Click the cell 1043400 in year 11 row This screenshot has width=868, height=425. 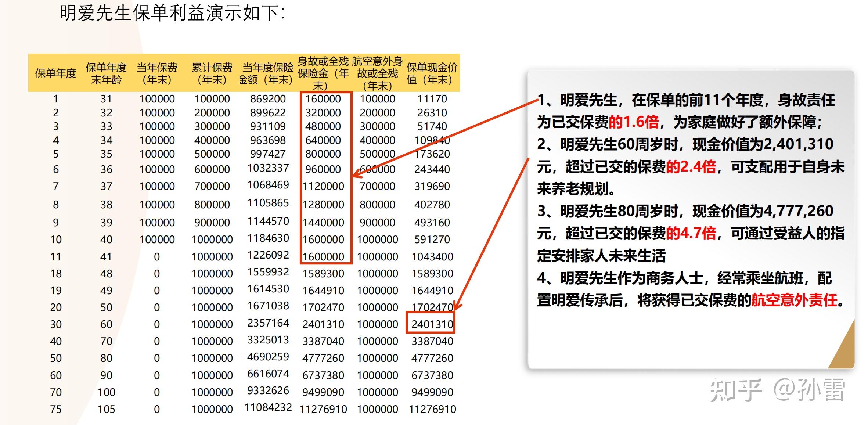pyautogui.click(x=432, y=257)
